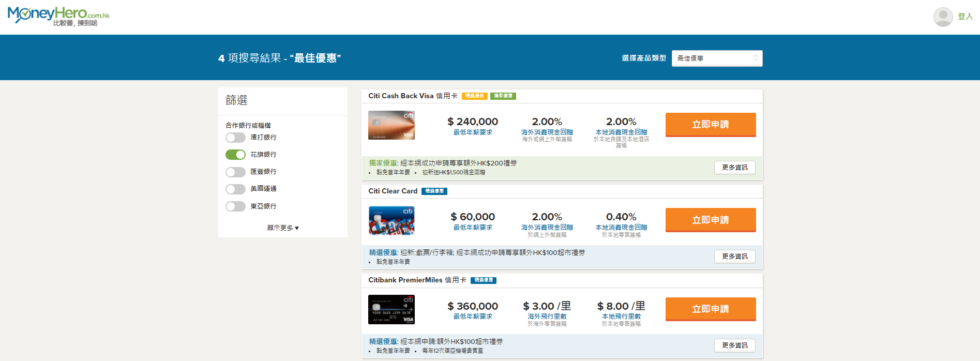Turn off the 花旗銀行 bank filter
Viewport: 980px width, 361px height.
click(x=235, y=155)
